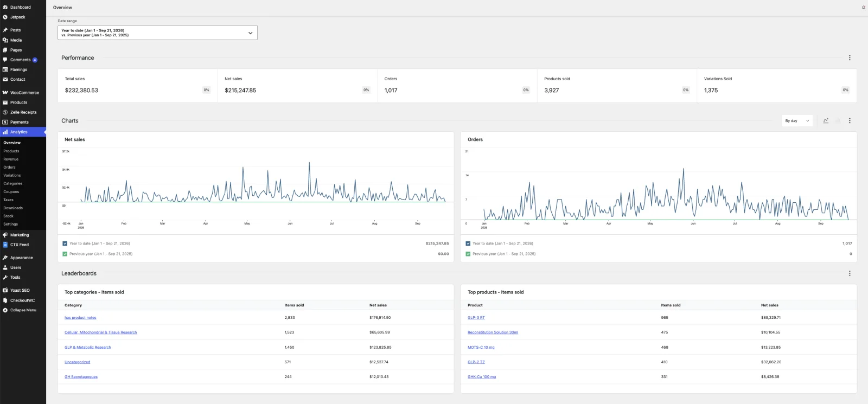The height and width of the screenshot is (404, 868).
Task: Click the Dashboard gauge icon in sidebar
Action: point(5,7)
